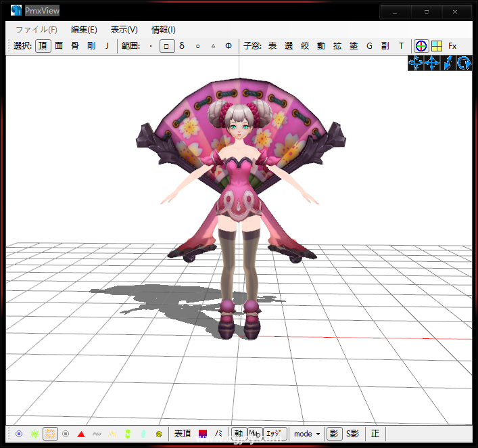Image resolution: width=478 pixels, height=448 pixels.
Task: Open the ファイル(F) menu
Action: [x=37, y=30]
